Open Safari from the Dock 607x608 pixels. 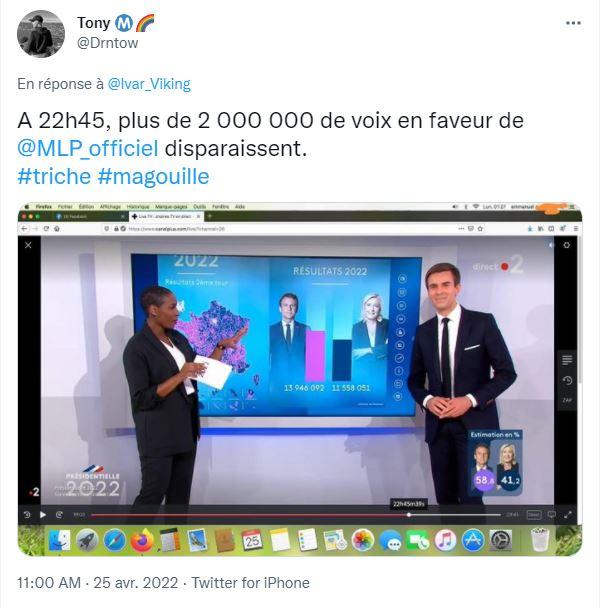[x=114, y=540]
